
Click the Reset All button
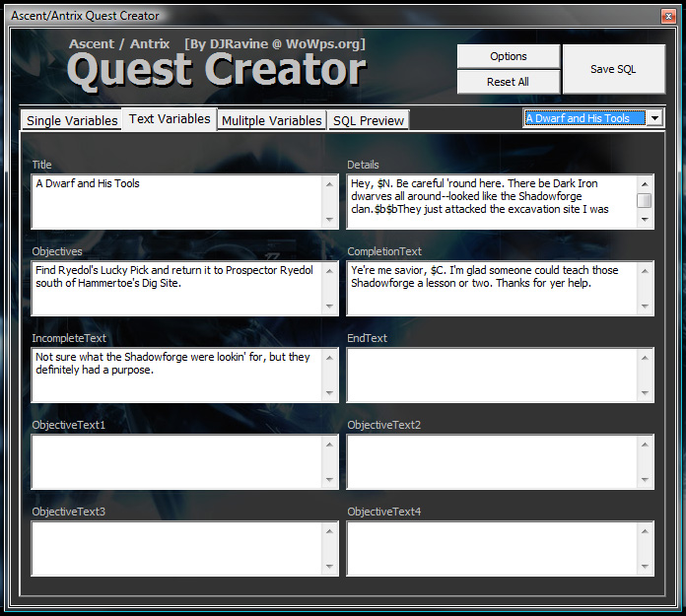[509, 82]
